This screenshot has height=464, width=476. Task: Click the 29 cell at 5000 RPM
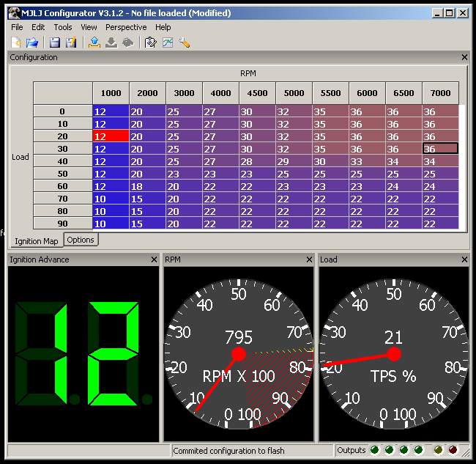(294, 161)
